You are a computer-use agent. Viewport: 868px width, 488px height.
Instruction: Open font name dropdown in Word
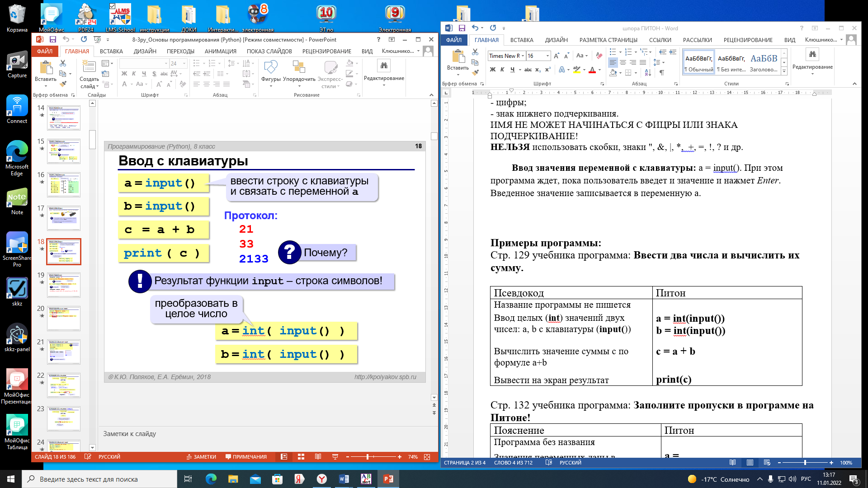coord(523,56)
